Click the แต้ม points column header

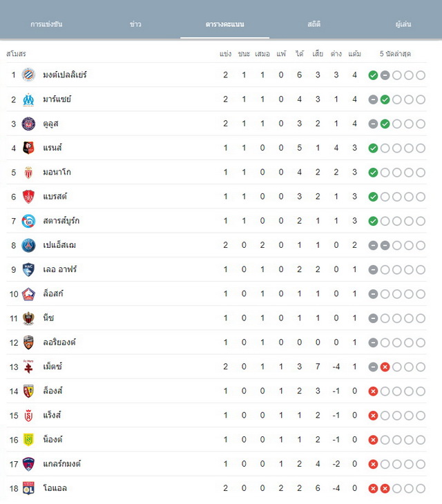354,54
